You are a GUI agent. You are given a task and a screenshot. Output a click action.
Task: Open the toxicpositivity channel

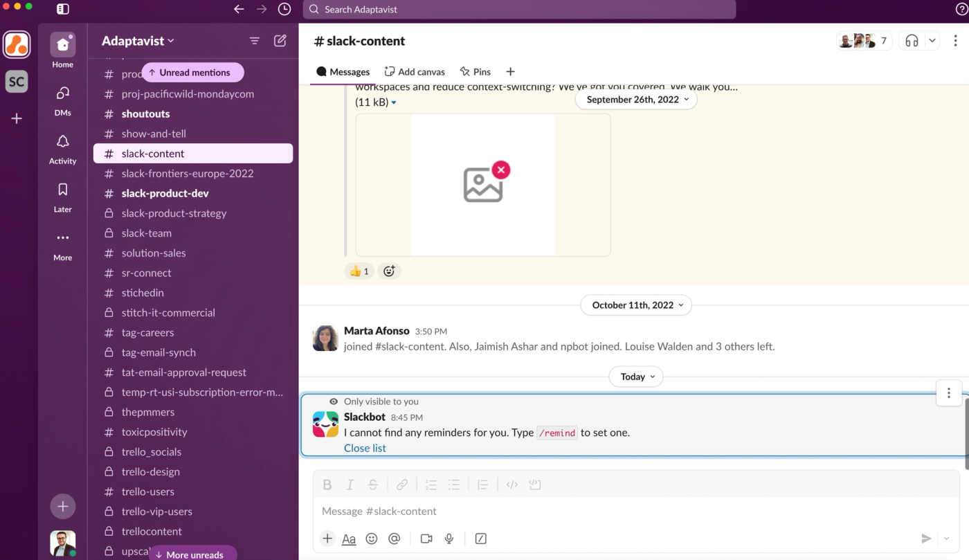(193, 432)
